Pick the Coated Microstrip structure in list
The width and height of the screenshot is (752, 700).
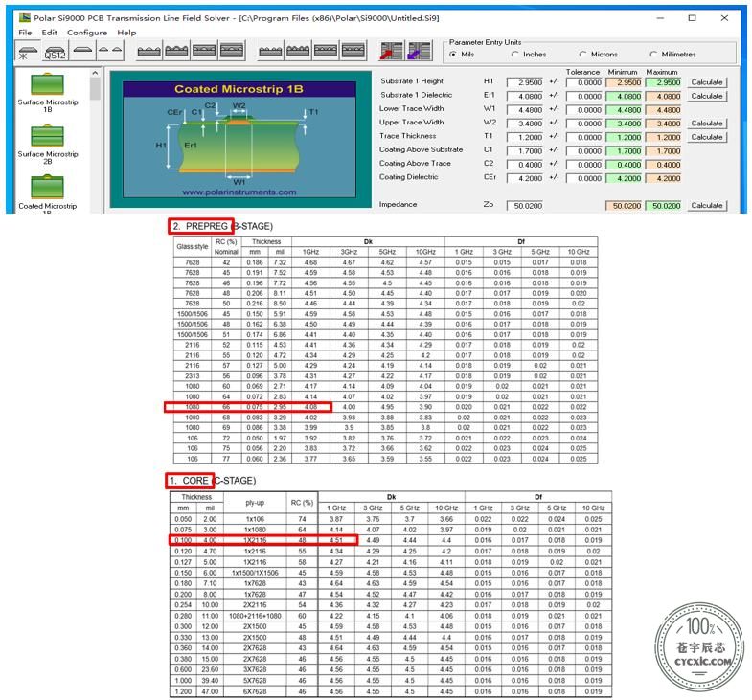tap(48, 193)
